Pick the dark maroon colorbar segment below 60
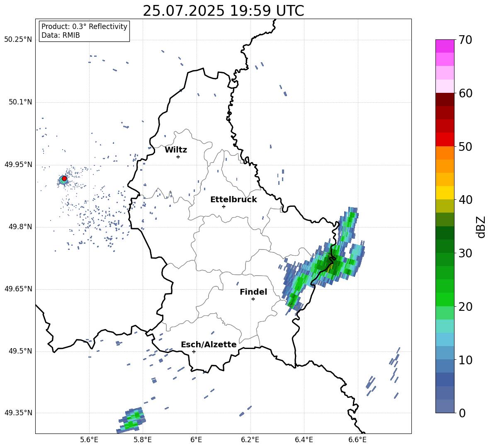The width and height of the screenshot is (491, 448). tap(445, 100)
